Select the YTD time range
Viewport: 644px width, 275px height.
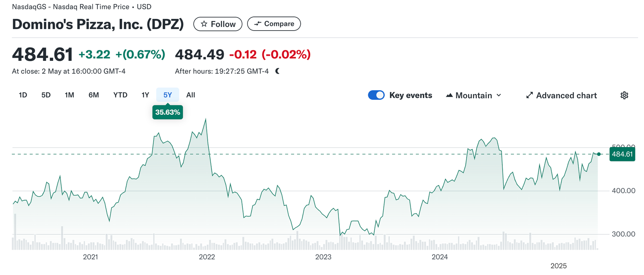point(120,95)
